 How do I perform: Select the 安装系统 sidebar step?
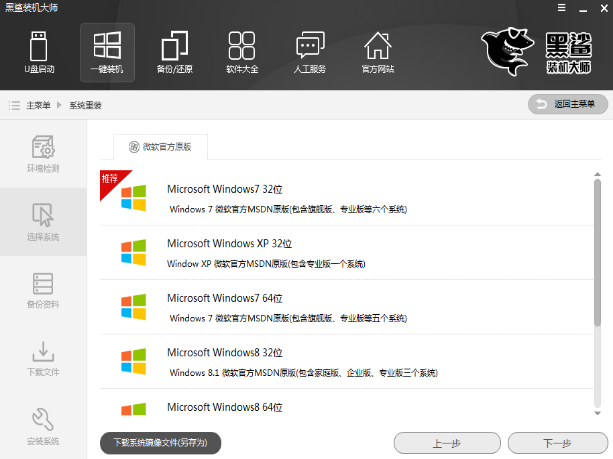click(43, 425)
